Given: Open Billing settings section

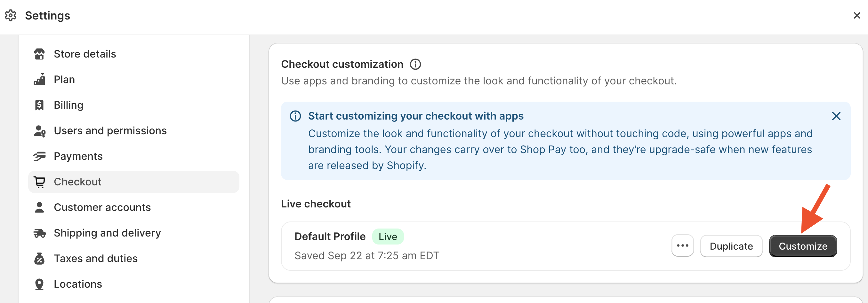Looking at the screenshot, I should 68,105.
